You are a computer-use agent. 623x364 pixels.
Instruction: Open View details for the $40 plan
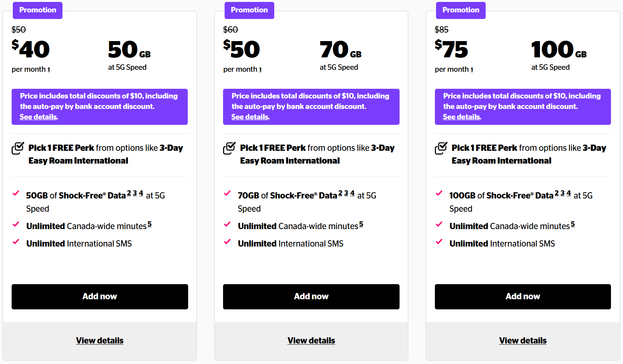[99, 340]
